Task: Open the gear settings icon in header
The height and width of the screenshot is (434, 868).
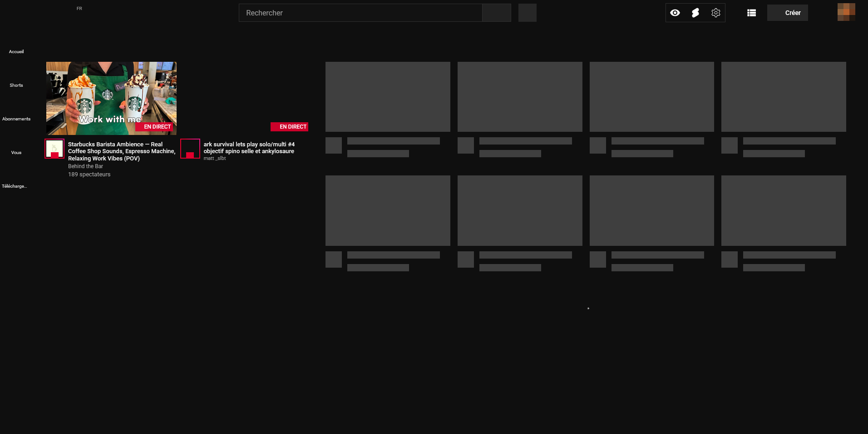Action: tap(716, 13)
